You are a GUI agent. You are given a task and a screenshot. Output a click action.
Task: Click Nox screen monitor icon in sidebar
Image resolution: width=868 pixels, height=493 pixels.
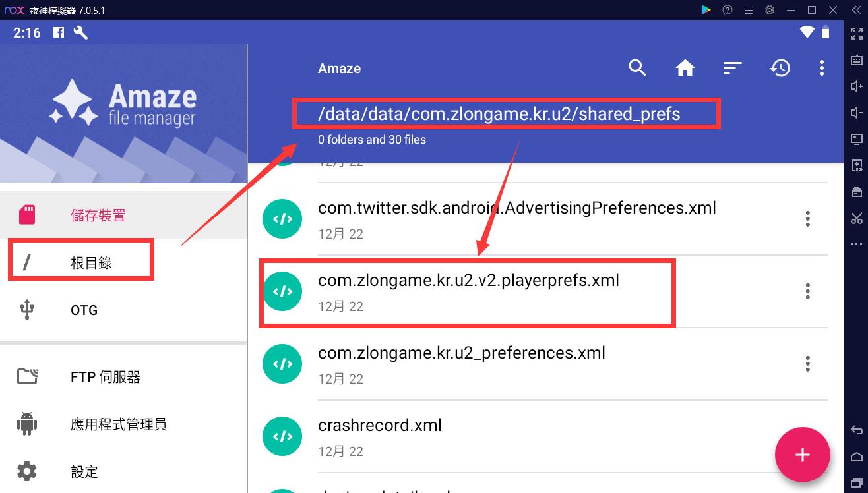[856, 139]
